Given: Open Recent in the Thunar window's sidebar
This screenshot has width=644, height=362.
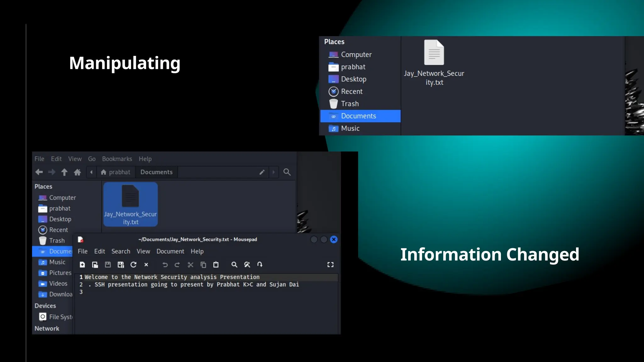Looking at the screenshot, I should [x=53, y=230].
